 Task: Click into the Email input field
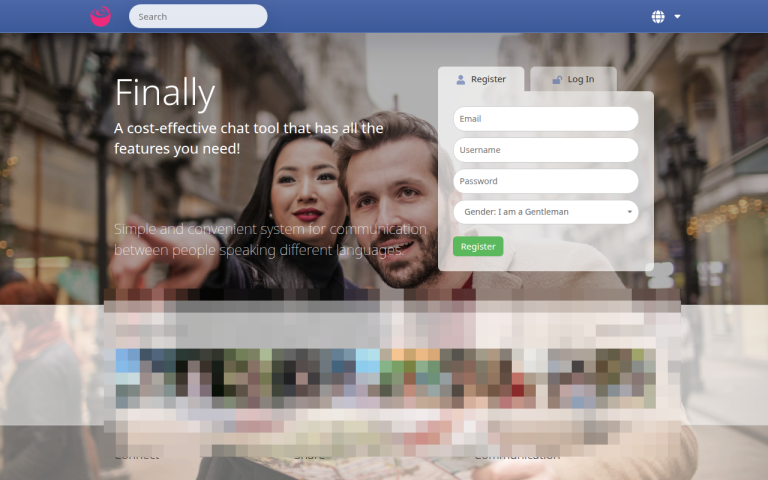[x=546, y=119]
